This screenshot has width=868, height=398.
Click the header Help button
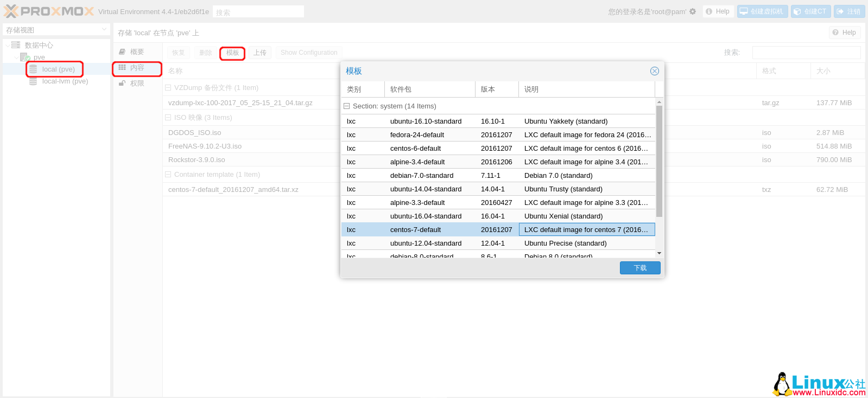coord(718,11)
